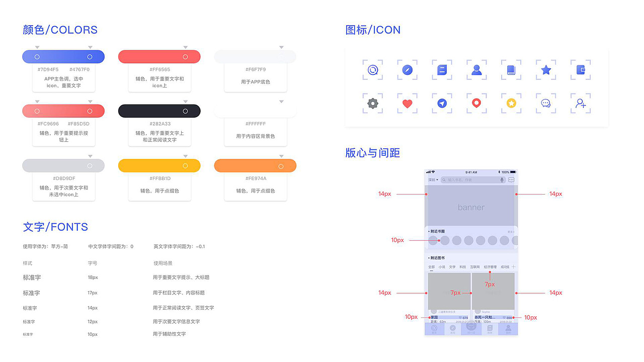
Task: Click the #FFBB1D yellow color swatch
Action: 159,165
